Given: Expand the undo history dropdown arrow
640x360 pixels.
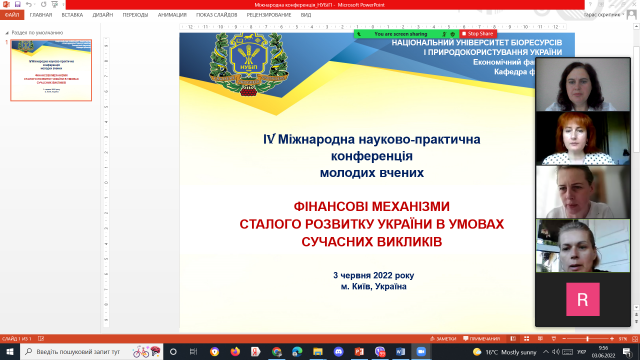Looking at the screenshot, I should coord(35,4).
